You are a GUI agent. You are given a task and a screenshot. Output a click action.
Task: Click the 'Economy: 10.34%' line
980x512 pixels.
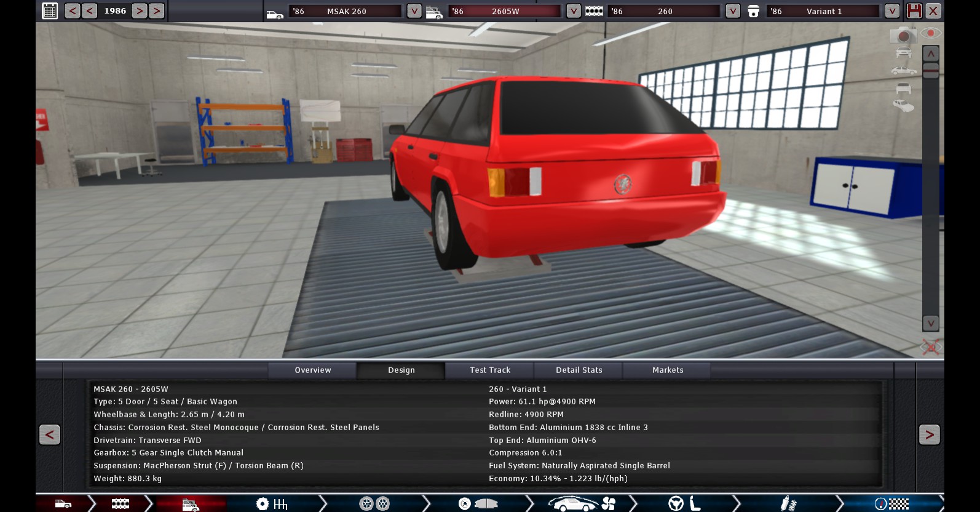(x=558, y=478)
